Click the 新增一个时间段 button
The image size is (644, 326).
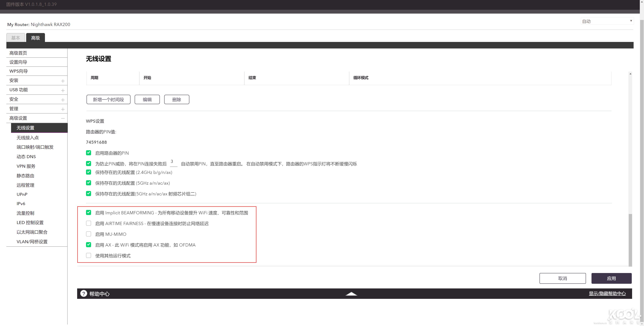(x=108, y=99)
